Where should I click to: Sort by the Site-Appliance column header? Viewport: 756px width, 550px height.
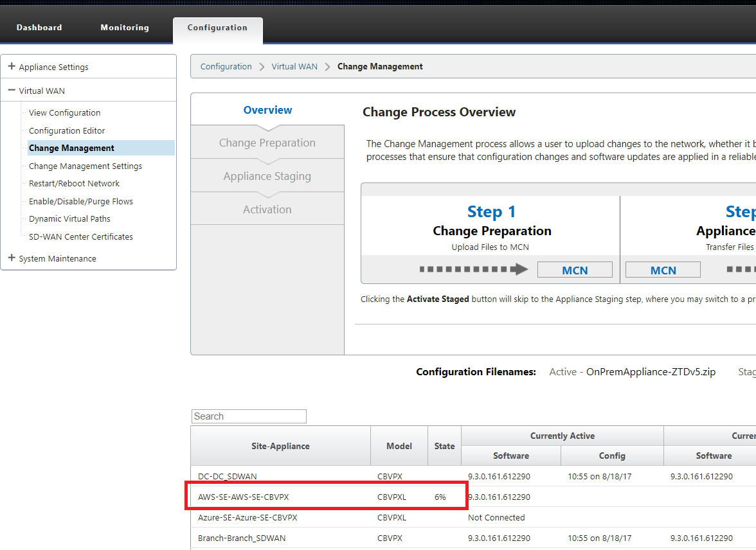280,446
